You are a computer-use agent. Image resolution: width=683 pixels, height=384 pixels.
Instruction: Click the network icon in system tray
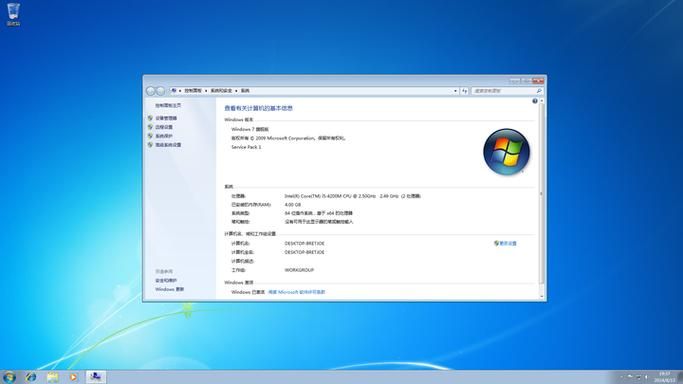[x=638, y=377]
